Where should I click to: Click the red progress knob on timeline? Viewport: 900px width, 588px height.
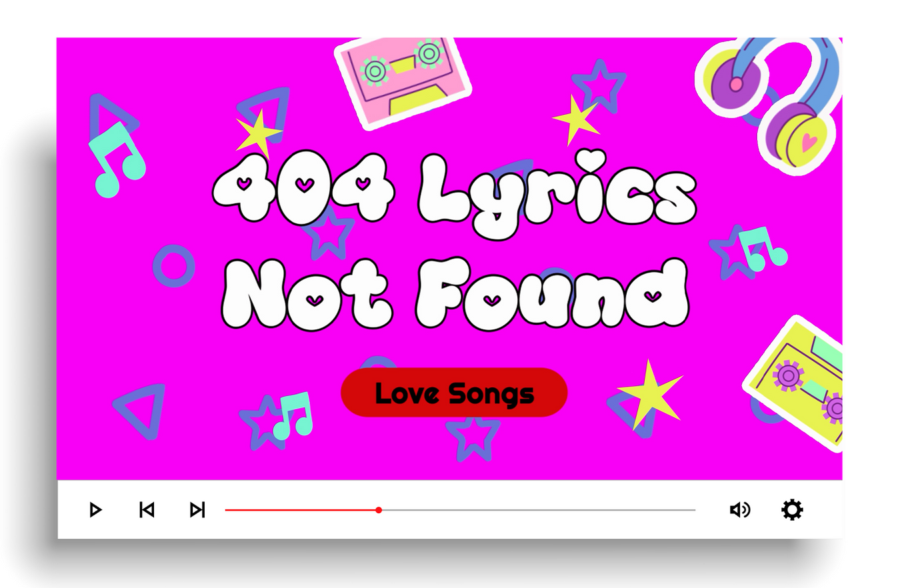(379, 510)
